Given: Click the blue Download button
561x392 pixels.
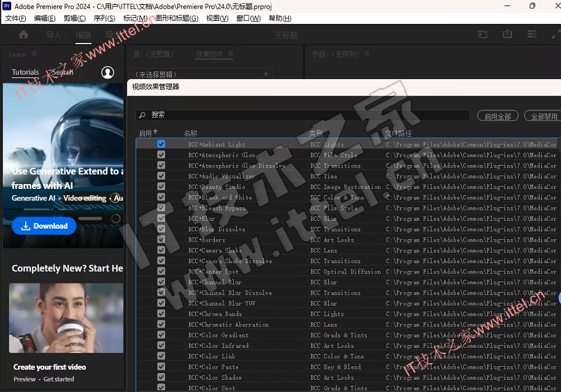Looking at the screenshot, I should tap(44, 226).
